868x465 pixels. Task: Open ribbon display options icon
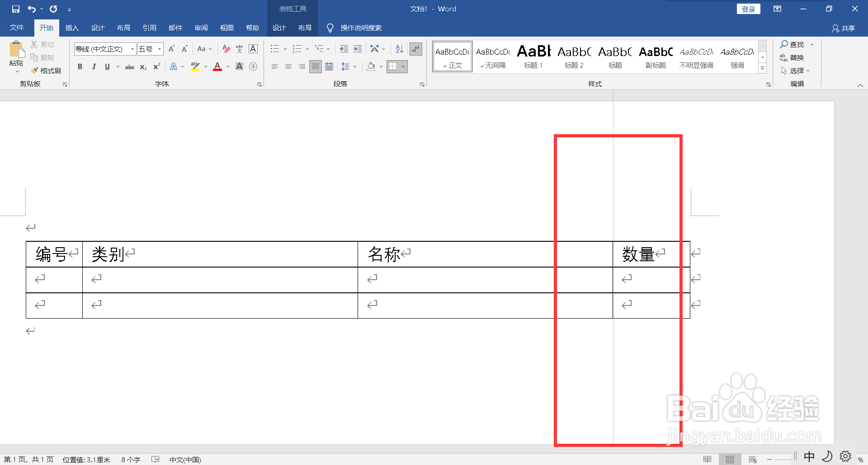tap(777, 9)
